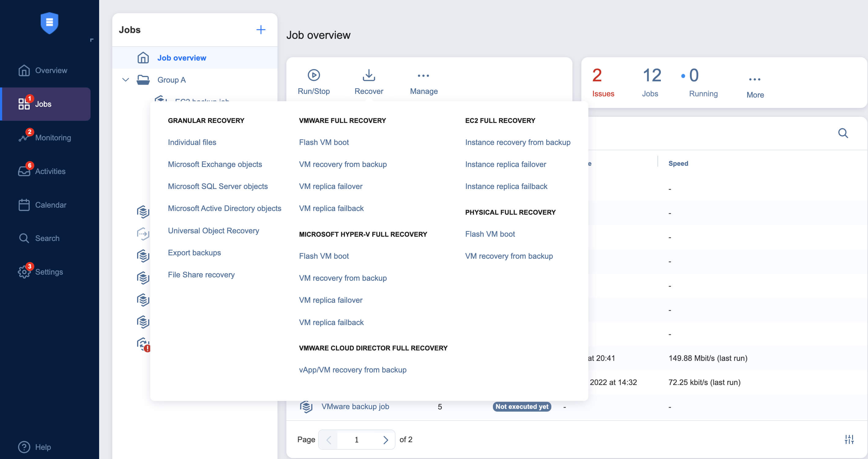Open the Calendar view

(51, 205)
